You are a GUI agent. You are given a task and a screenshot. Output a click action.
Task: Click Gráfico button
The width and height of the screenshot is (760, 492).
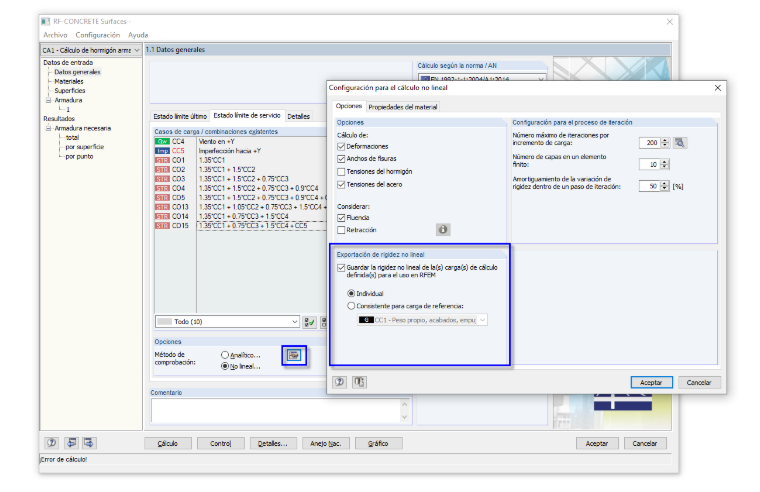pyautogui.click(x=378, y=444)
